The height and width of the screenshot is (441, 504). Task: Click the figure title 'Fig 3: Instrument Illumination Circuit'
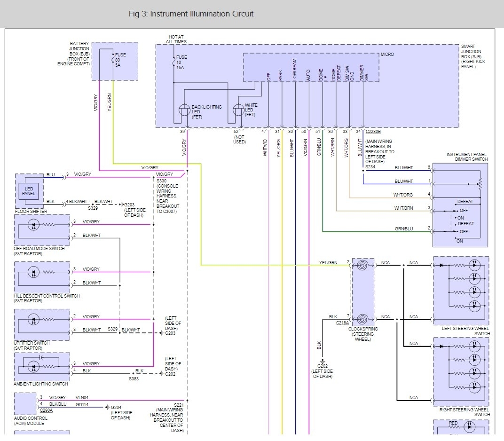point(191,14)
